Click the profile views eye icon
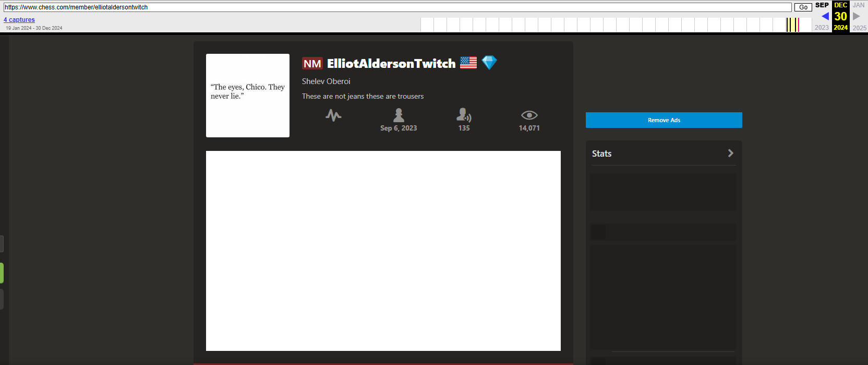This screenshot has height=365, width=868. pyautogui.click(x=529, y=115)
